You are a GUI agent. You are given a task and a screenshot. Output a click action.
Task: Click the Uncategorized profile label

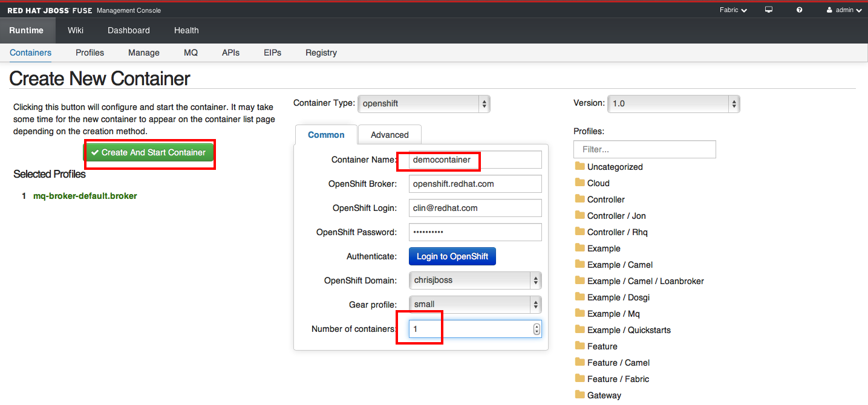click(x=615, y=167)
